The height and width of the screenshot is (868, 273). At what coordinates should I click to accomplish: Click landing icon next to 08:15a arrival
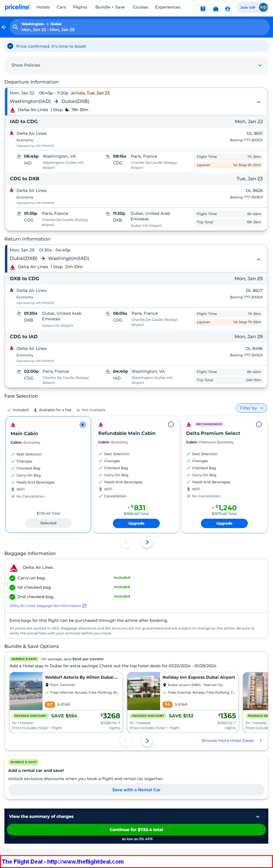(108, 156)
